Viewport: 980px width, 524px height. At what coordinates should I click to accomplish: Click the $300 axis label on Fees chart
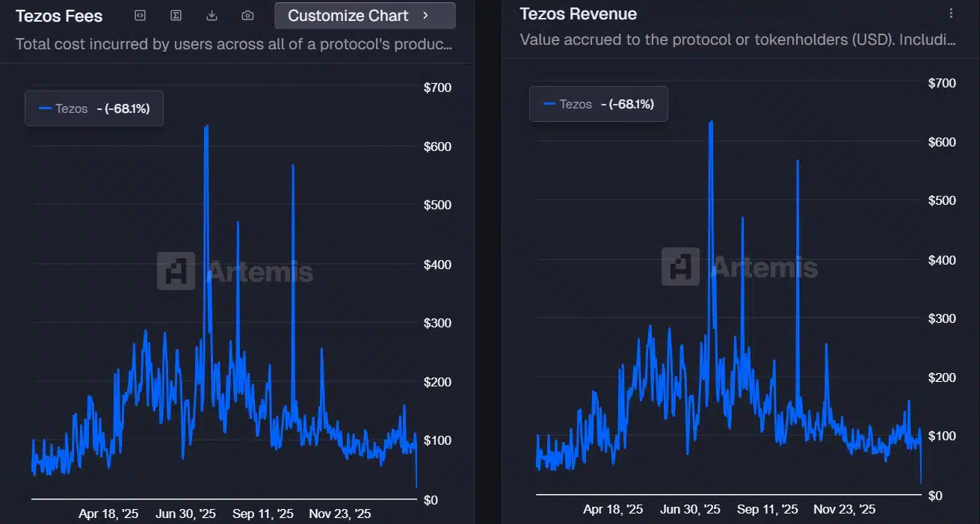pyautogui.click(x=437, y=323)
